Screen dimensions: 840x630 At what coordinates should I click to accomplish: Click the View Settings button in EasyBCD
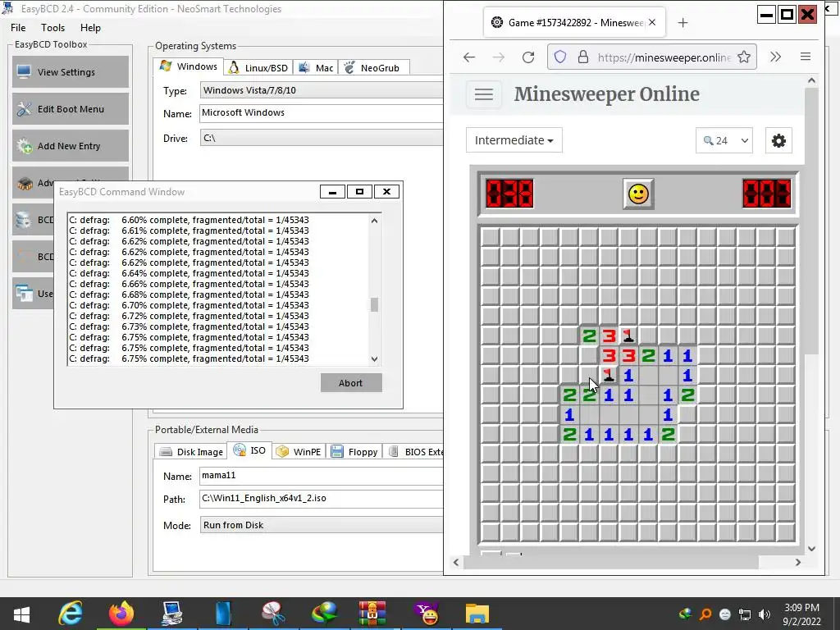click(71, 72)
